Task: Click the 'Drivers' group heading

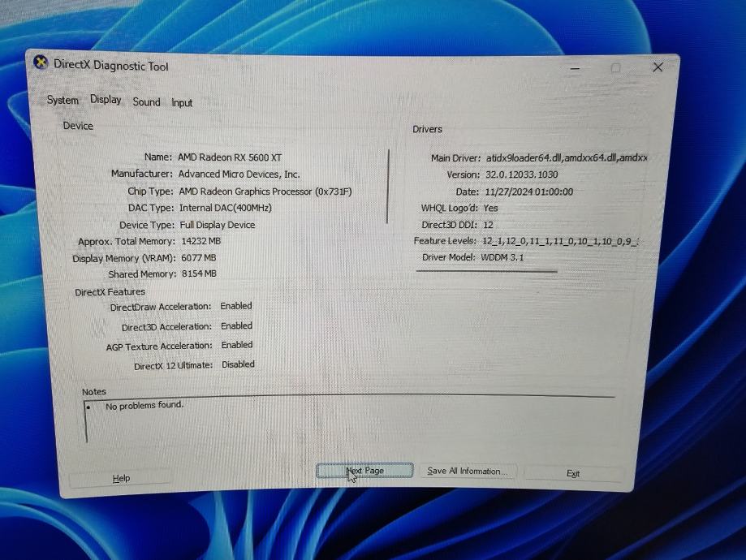Action: (x=427, y=129)
